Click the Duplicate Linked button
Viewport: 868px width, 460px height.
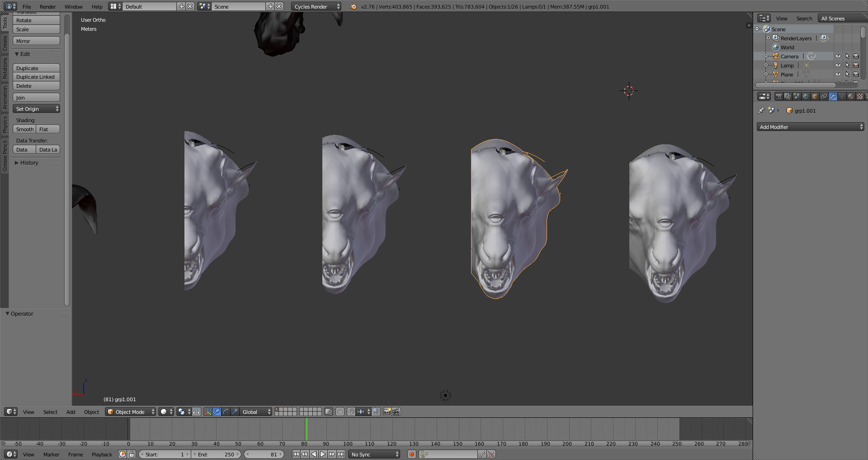tap(36, 77)
